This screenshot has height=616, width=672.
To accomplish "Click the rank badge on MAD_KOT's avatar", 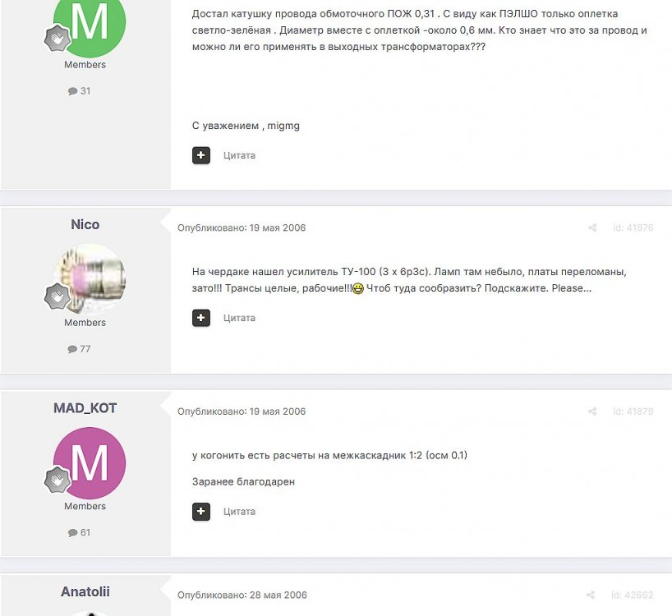I will (x=57, y=480).
